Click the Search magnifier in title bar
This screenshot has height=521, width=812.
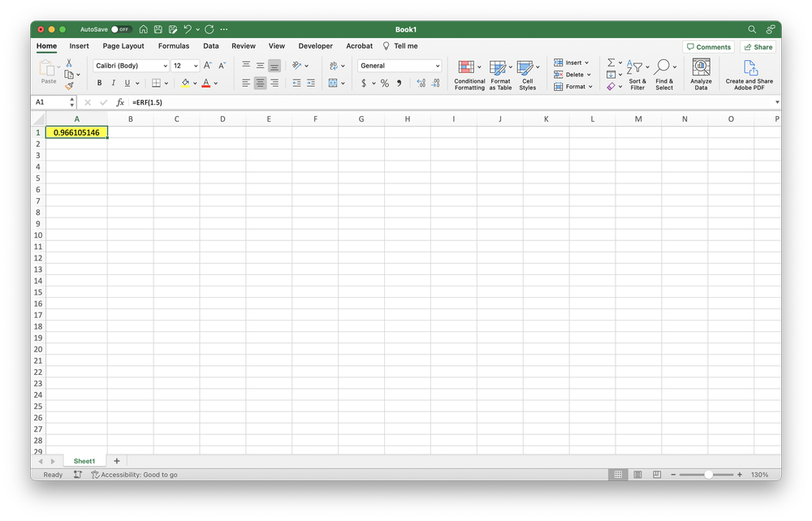click(x=752, y=29)
